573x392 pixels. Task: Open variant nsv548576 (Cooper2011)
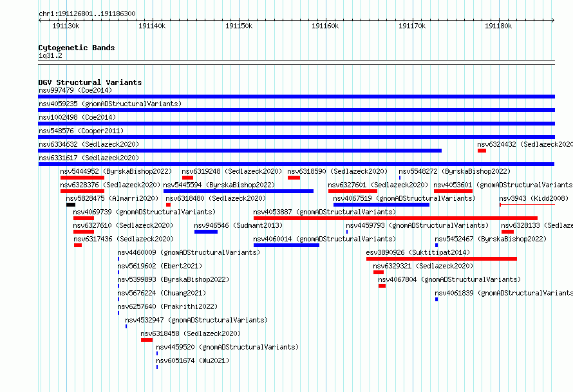[81, 131]
